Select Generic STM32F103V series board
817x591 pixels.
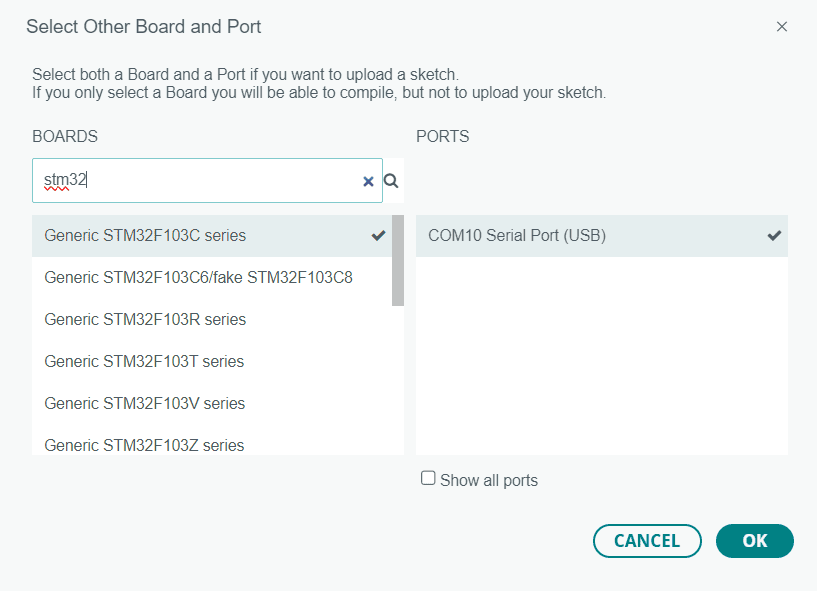point(212,403)
